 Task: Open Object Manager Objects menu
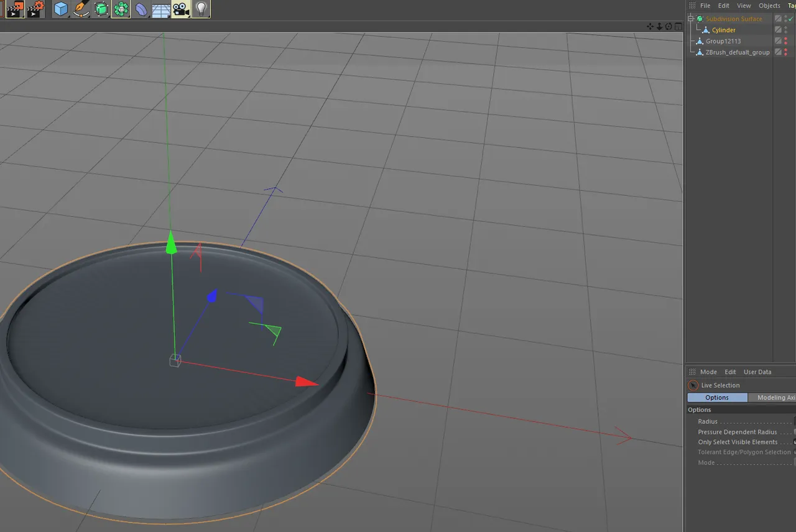pyautogui.click(x=769, y=6)
